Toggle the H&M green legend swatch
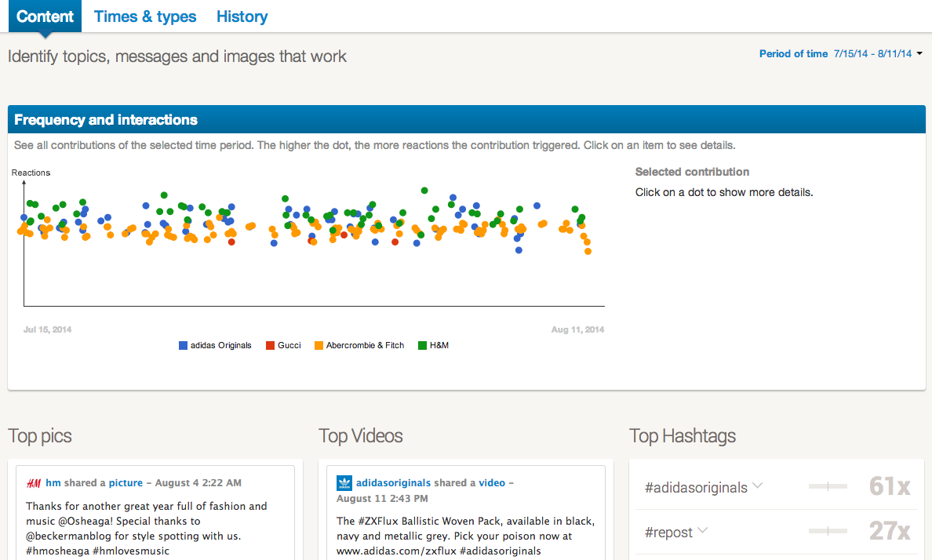 coord(422,345)
